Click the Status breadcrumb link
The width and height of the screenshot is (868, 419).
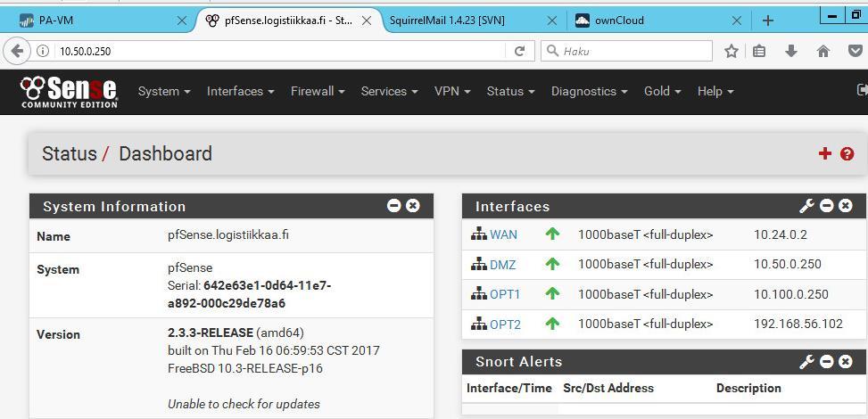[x=70, y=153]
